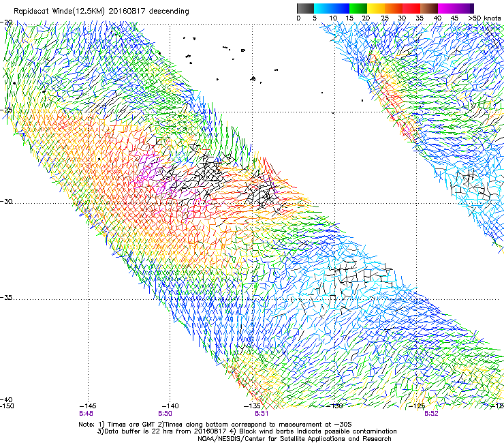
Task: Click the '>50 knots' legend label
Action: pos(484,18)
